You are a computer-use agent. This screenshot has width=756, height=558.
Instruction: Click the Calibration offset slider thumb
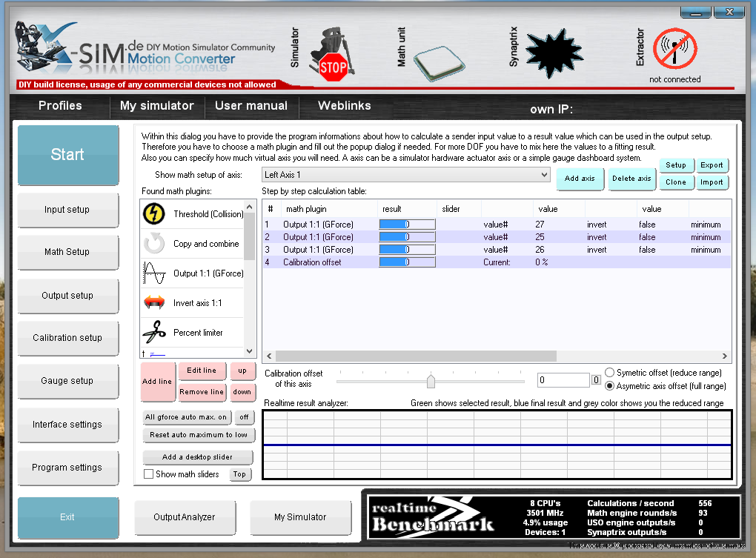pos(431,381)
